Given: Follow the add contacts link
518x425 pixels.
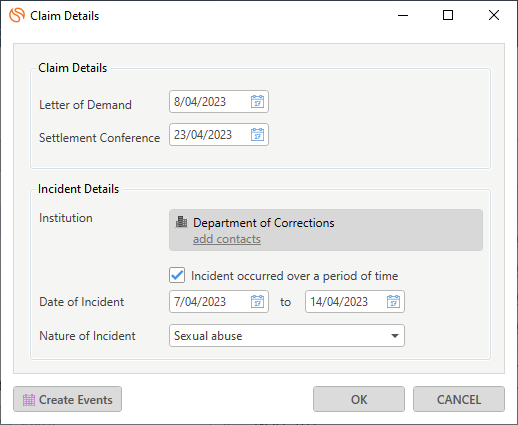Looking at the screenshot, I should [x=227, y=239].
